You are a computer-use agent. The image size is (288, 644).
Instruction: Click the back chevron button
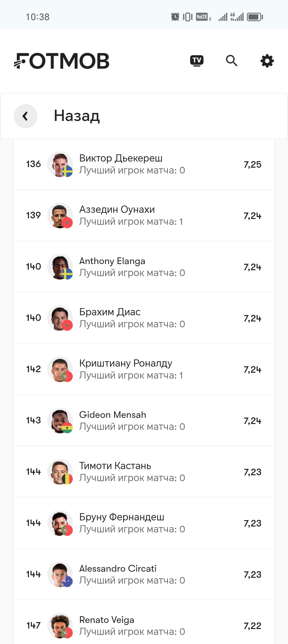[x=26, y=116]
